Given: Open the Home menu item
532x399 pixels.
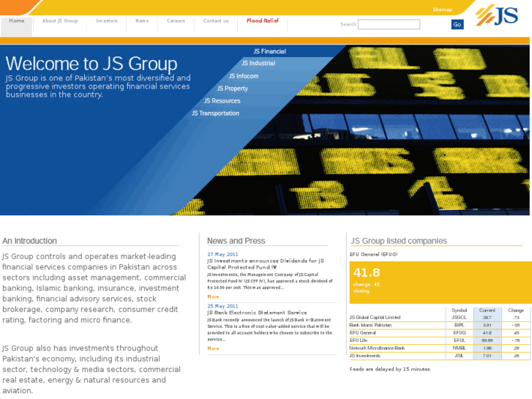Looking at the screenshot, I should (x=17, y=20).
